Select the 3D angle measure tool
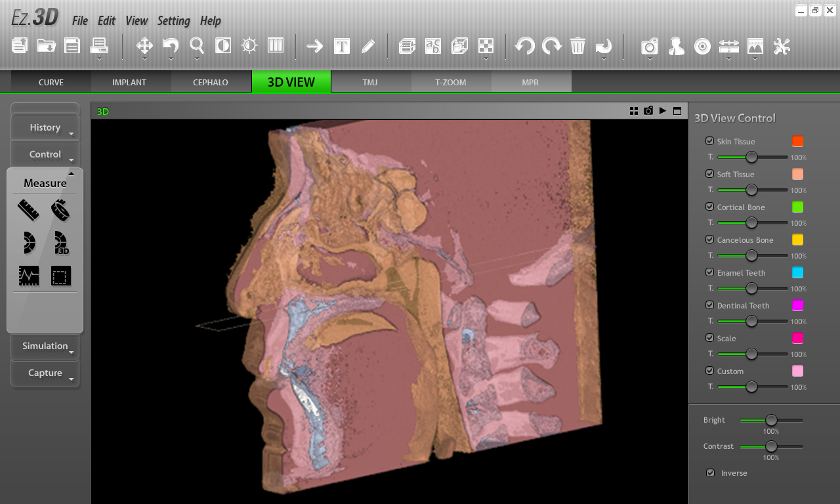Image resolution: width=840 pixels, height=504 pixels. [x=60, y=243]
